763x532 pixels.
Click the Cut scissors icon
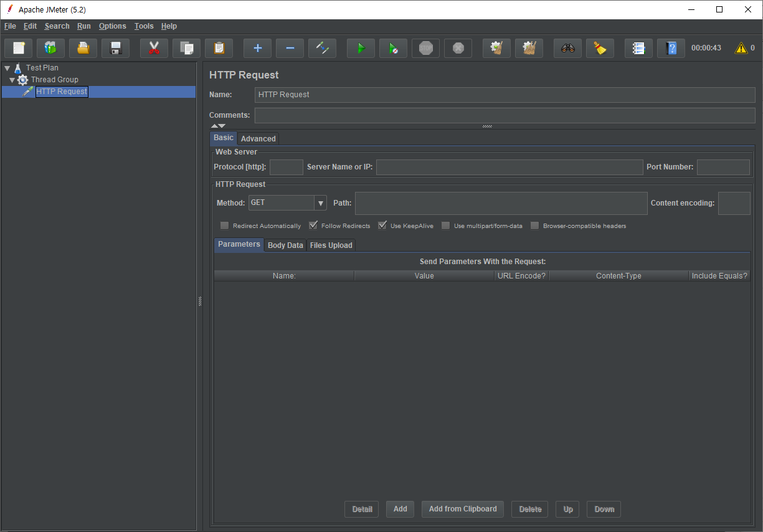(x=154, y=48)
